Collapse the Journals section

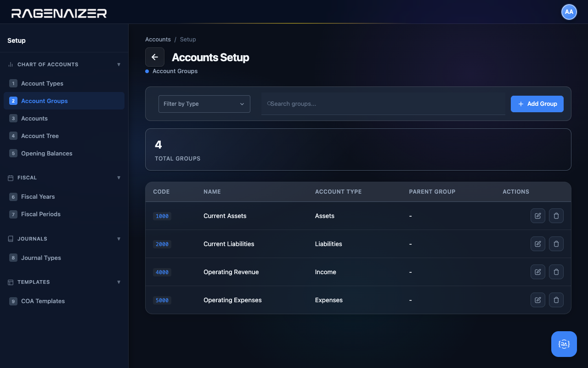pos(119,239)
